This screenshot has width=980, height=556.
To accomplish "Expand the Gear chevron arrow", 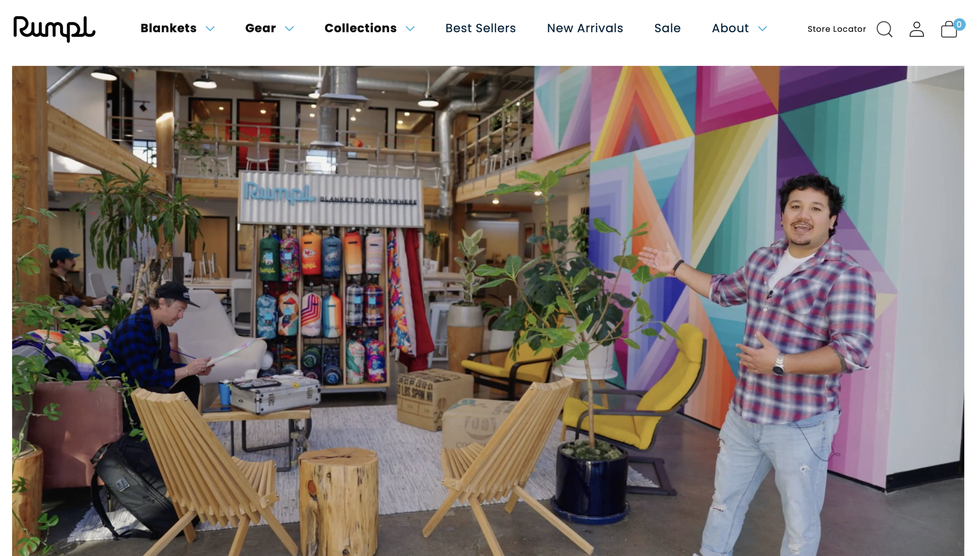I will tap(289, 29).
